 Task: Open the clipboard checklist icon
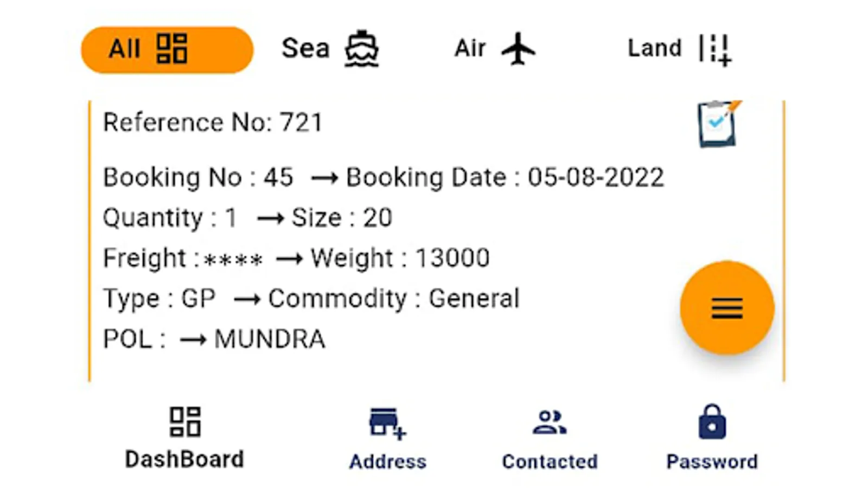point(718,124)
